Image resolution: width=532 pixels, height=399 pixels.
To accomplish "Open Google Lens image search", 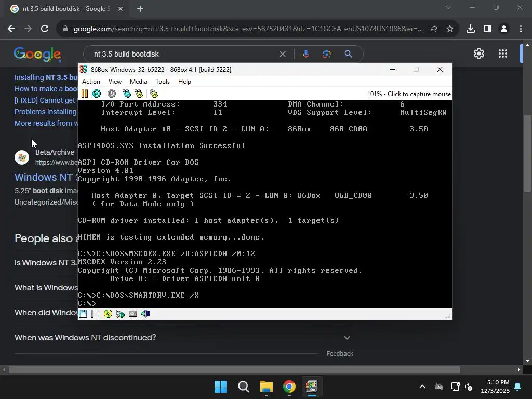I will coord(327,54).
